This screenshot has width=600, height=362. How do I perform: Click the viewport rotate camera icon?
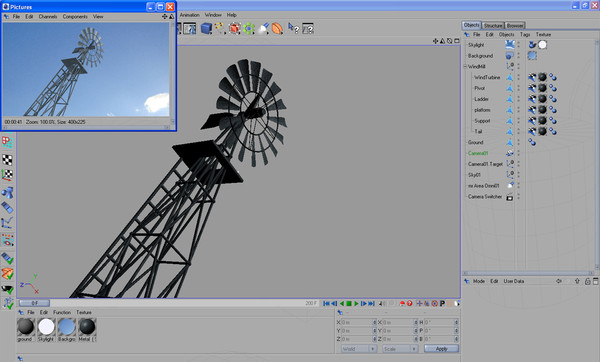point(450,41)
